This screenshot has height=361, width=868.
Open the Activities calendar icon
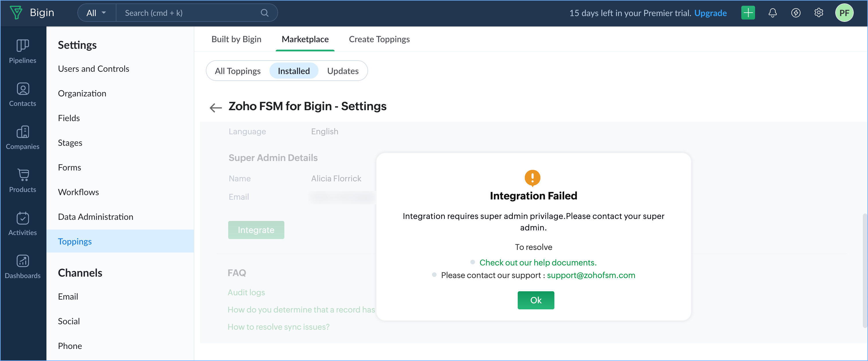(23, 218)
